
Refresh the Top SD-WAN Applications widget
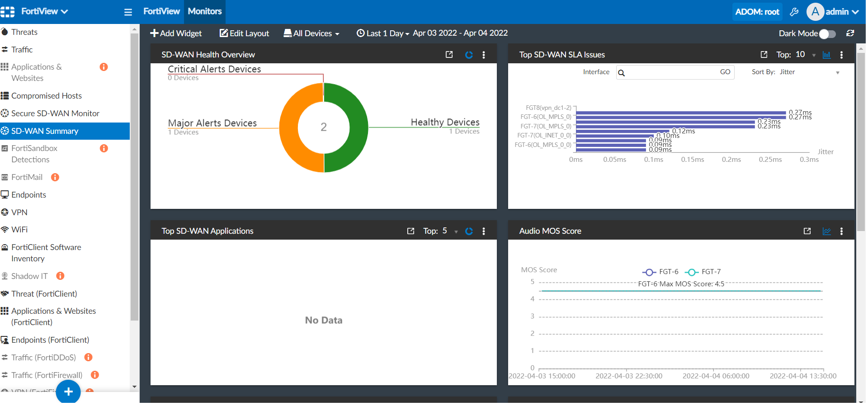469,231
